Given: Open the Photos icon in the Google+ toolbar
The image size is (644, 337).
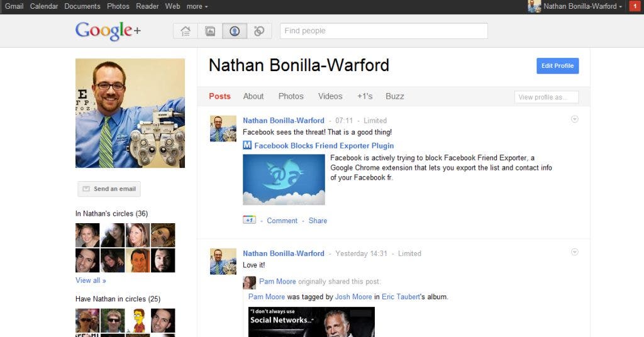Looking at the screenshot, I should click(210, 31).
